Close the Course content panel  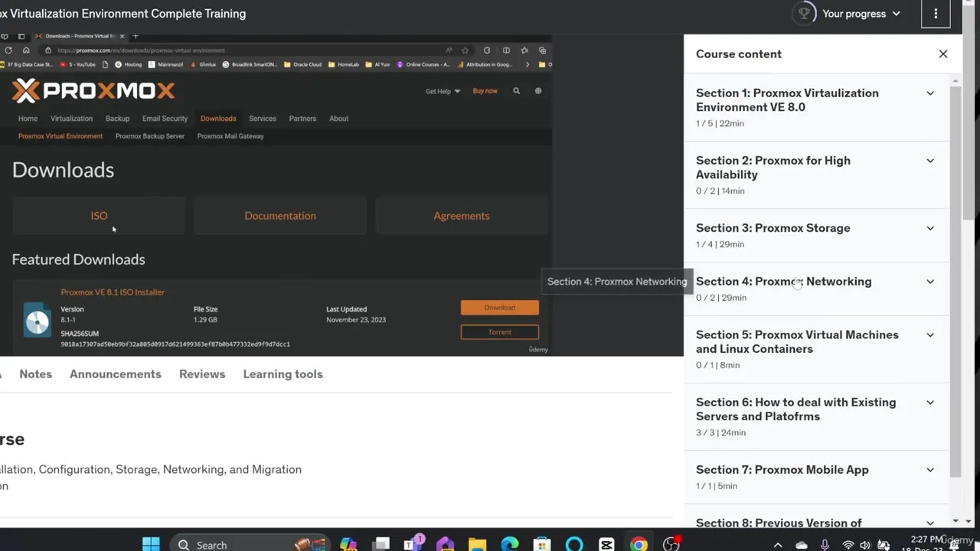coord(943,54)
